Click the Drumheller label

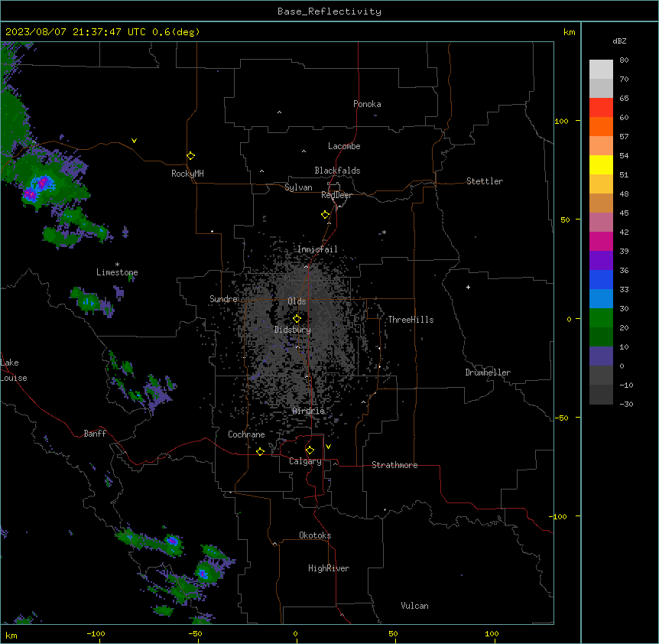point(488,372)
